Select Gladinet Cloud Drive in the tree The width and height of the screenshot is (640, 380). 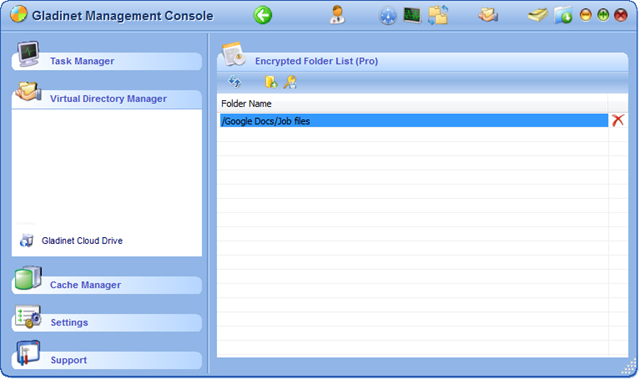point(82,241)
